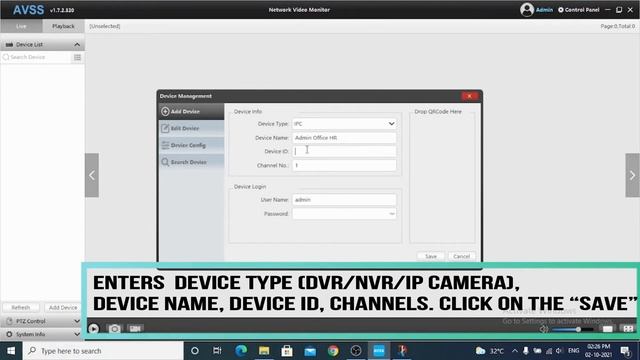This screenshot has height=360, width=640.
Task: Collapse the Device List panel
Action: tap(77, 44)
